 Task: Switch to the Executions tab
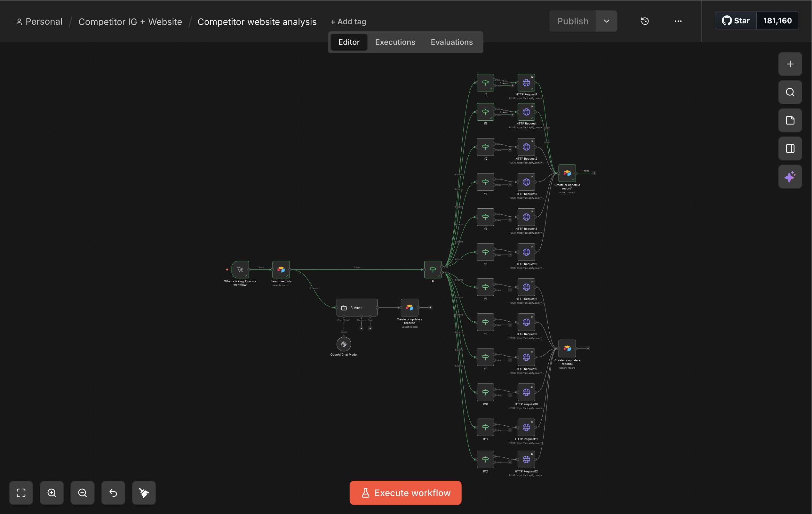coord(395,42)
